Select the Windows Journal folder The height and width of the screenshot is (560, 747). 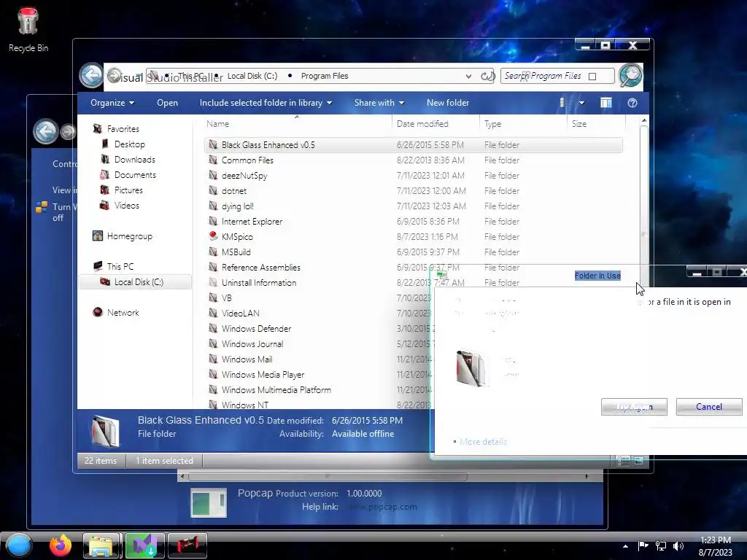pyautogui.click(x=252, y=344)
